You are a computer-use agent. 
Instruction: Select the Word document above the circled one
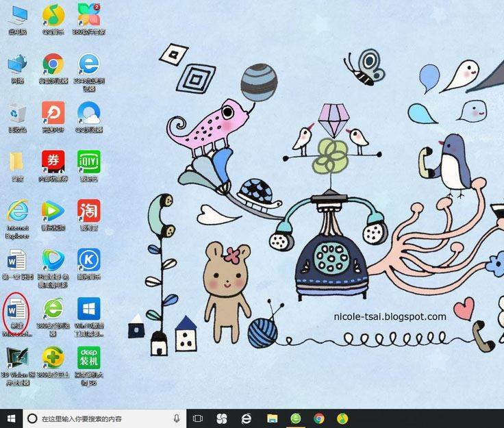(18, 265)
